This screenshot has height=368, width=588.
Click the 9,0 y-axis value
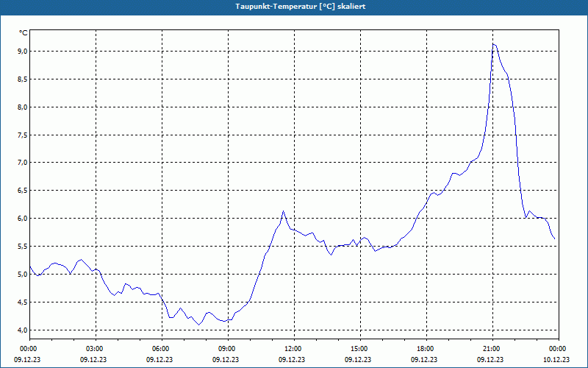tap(23, 51)
